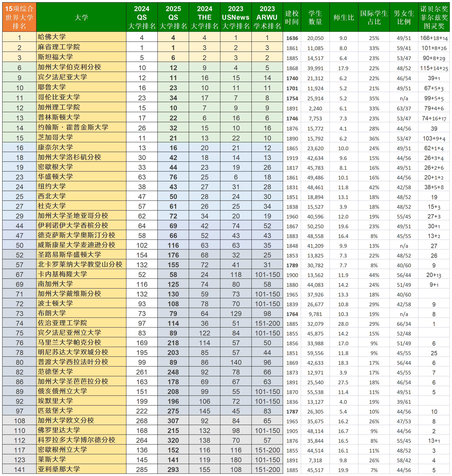Click the '麻省理工学院' cell

tap(81, 47)
